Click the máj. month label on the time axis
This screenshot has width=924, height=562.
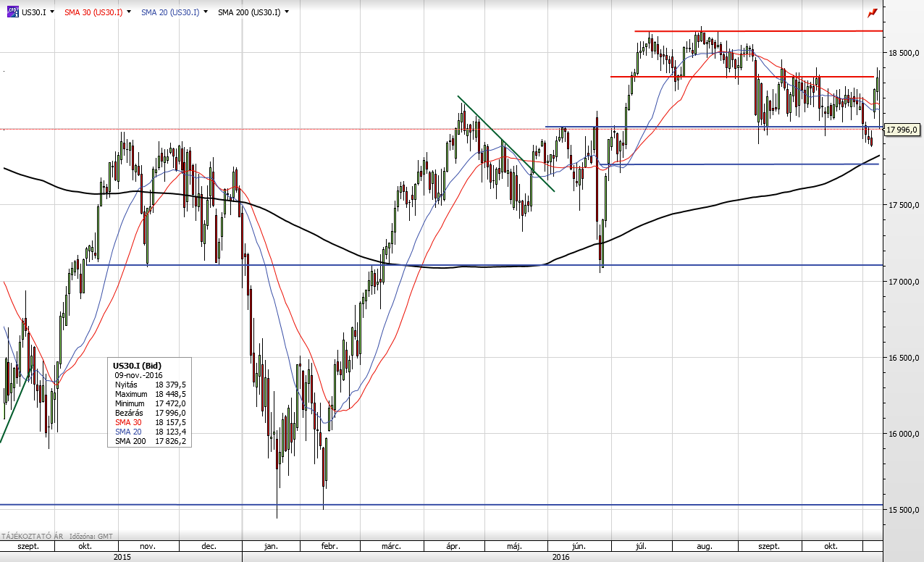tap(516, 546)
